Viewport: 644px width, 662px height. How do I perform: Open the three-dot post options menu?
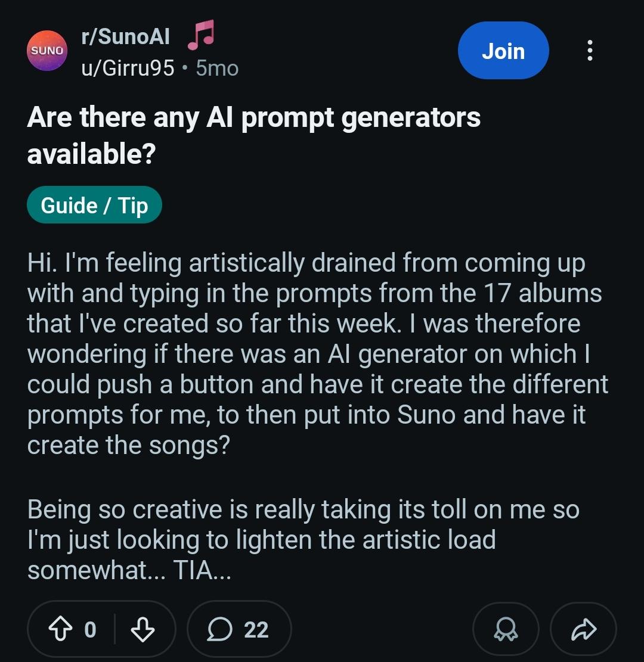[589, 51]
